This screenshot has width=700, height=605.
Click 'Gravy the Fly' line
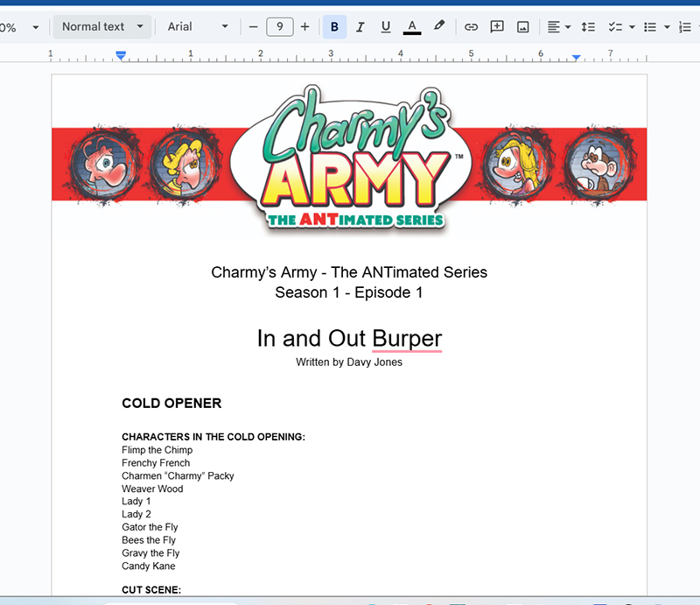tap(150, 553)
